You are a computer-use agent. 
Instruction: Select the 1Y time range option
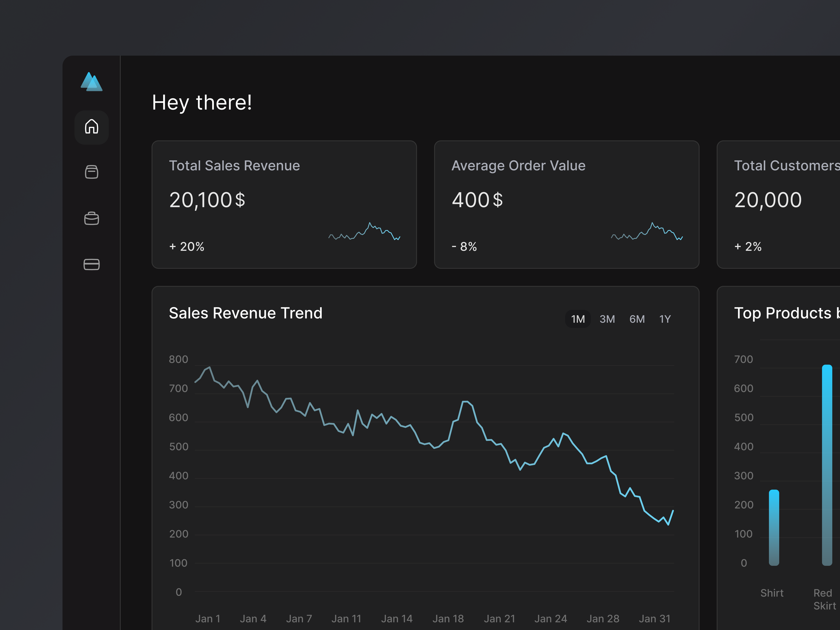665,319
